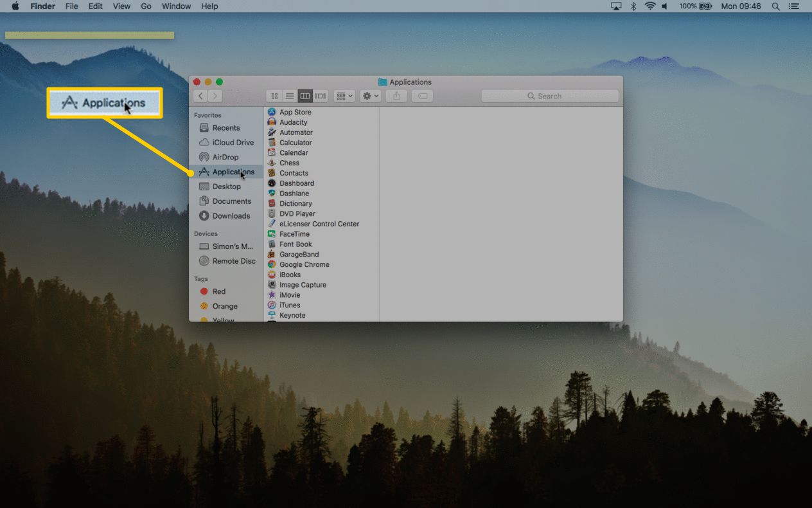Click the Share icon in the toolbar
The width and height of the screenshot is (812, 508).
(396, 95)
